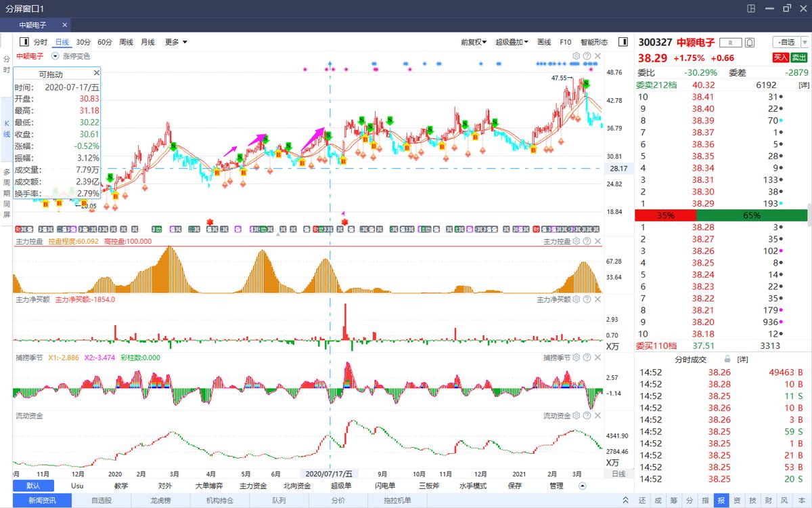Switch to the 周线 weekly chart tab
Viewport: 812px width, 508px height.
tap(126, 42)
